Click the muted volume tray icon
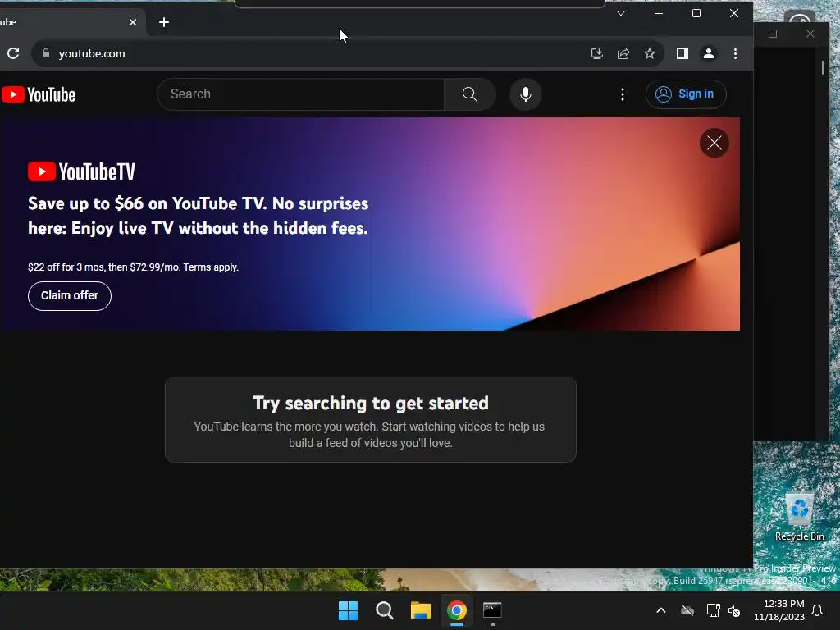This screenshot has height=630, width=840. click(734, 610)
